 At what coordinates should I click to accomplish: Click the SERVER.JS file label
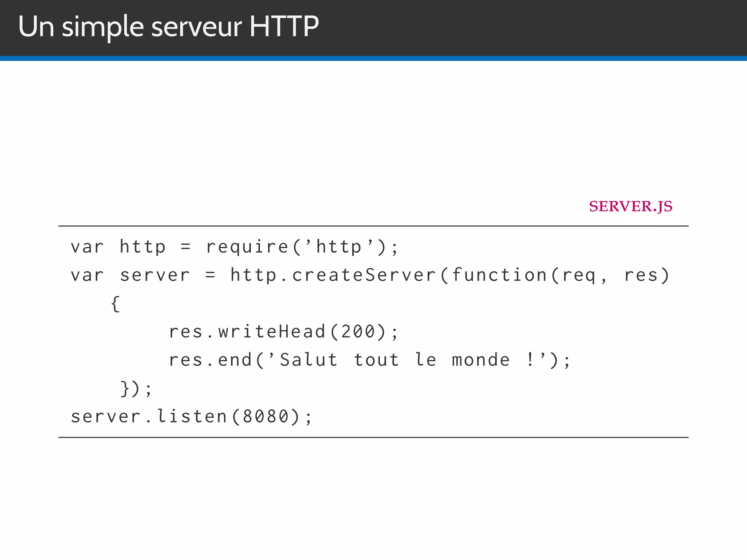[631, 206]
